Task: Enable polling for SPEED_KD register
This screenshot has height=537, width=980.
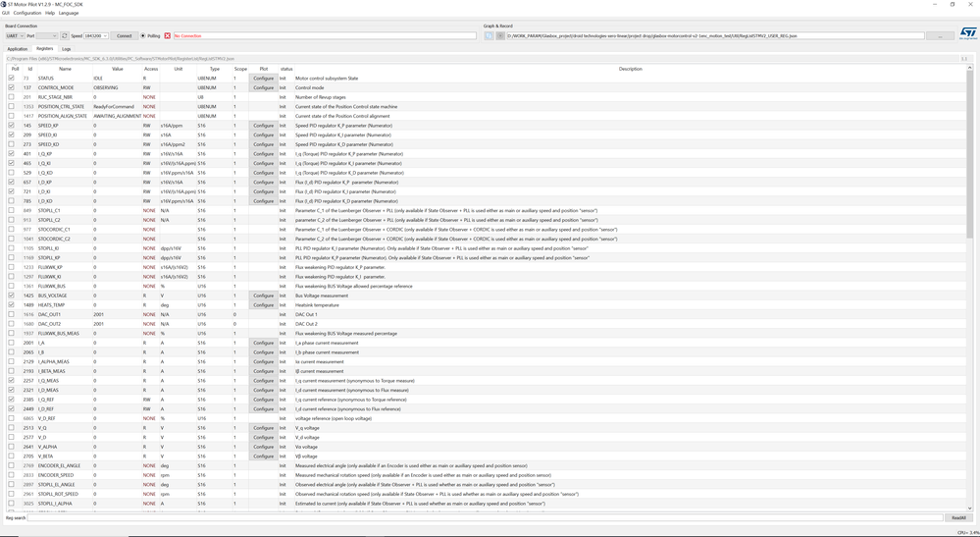Action: click(11, 144)
